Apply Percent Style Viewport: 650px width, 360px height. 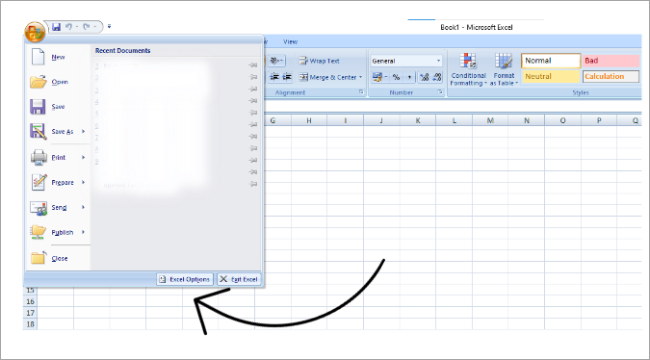point(396,77)
